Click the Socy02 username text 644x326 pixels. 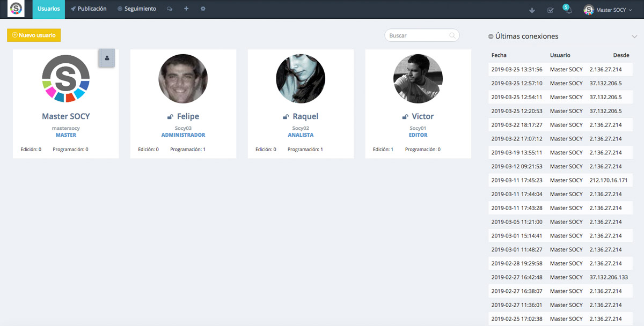click(x=301, y=129)
